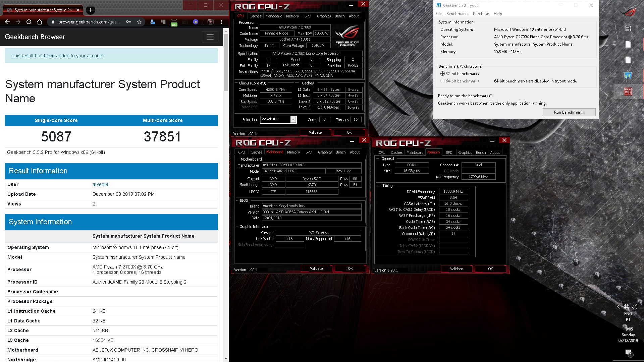
Task: Open the clock showing 19:05 Sunday
Action: tap(628, 335)
